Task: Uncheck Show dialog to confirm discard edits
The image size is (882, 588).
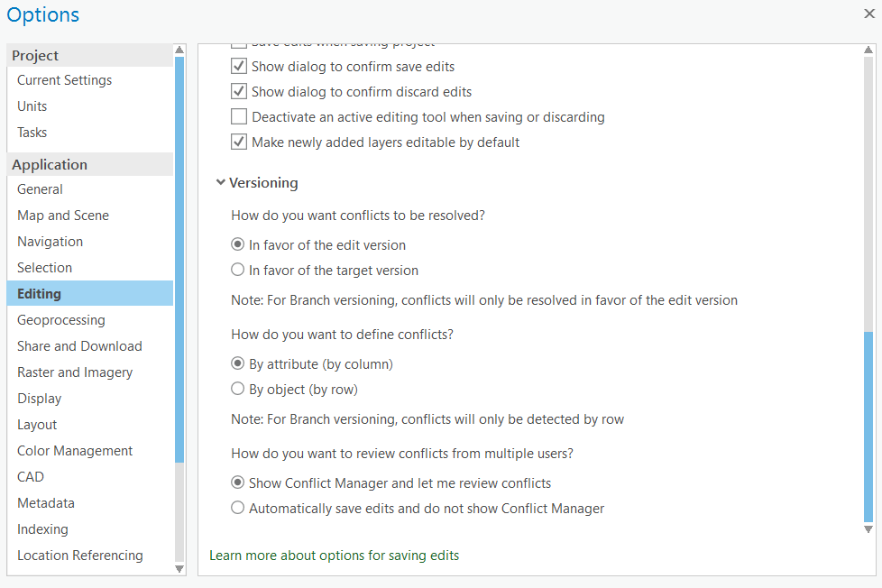Action: click(x=239, y=92)
